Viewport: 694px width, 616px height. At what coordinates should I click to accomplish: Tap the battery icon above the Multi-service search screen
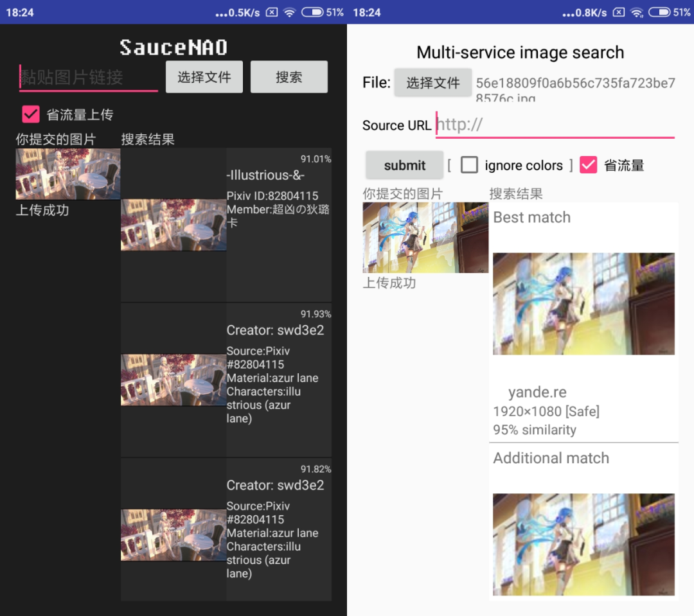pos(659,12)
